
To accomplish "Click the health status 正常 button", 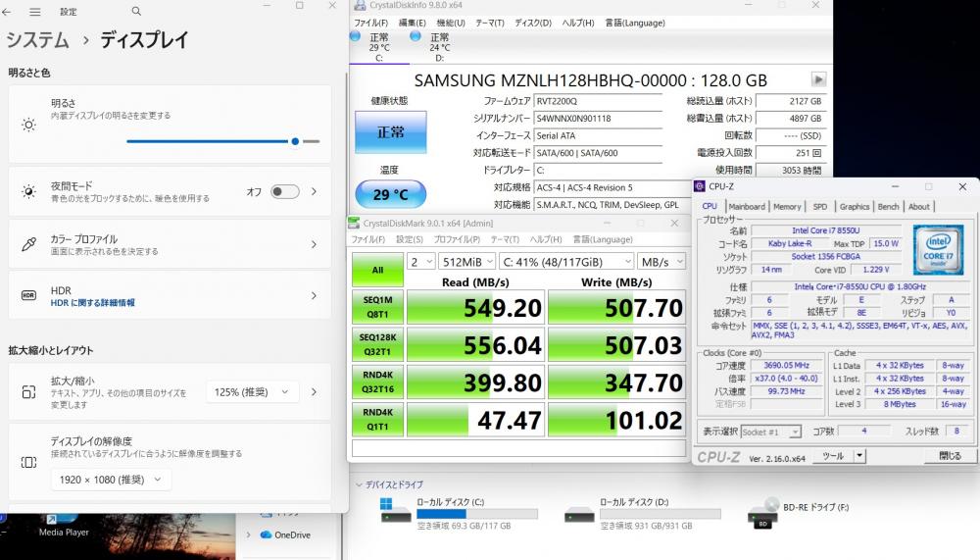I will point(391,132).
